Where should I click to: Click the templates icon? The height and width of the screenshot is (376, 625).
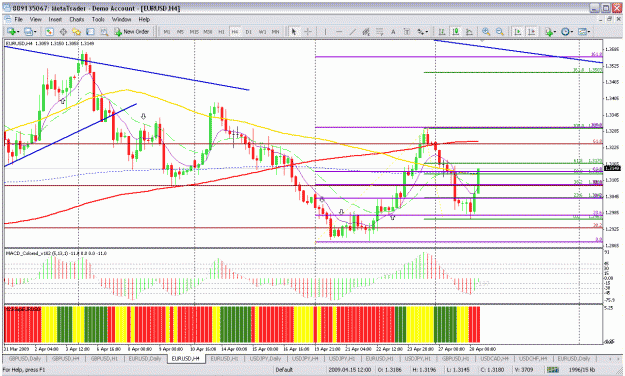(x=582, y=31)
